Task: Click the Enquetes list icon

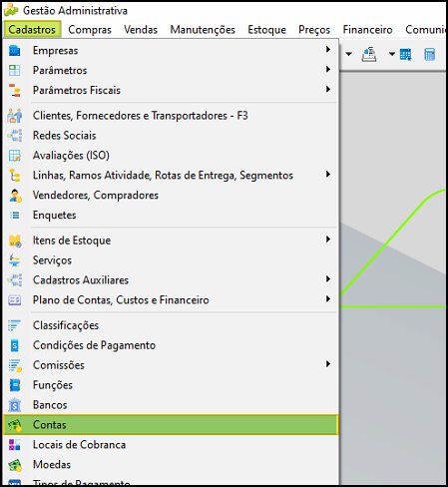Action: tap(15, 216)
